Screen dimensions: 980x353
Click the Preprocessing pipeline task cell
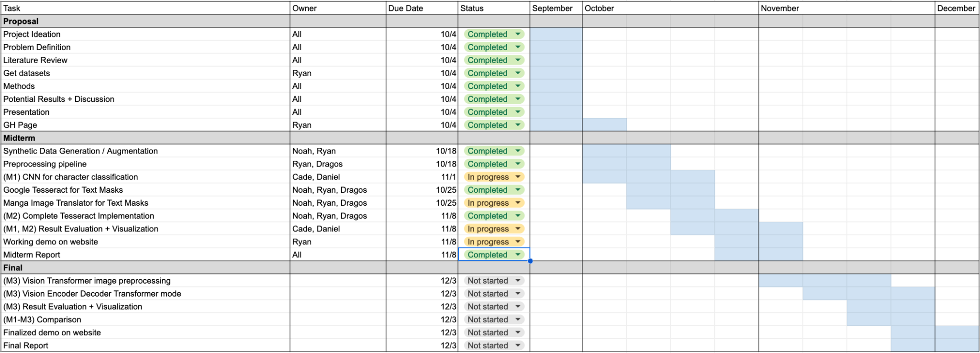tap(145, 164)
